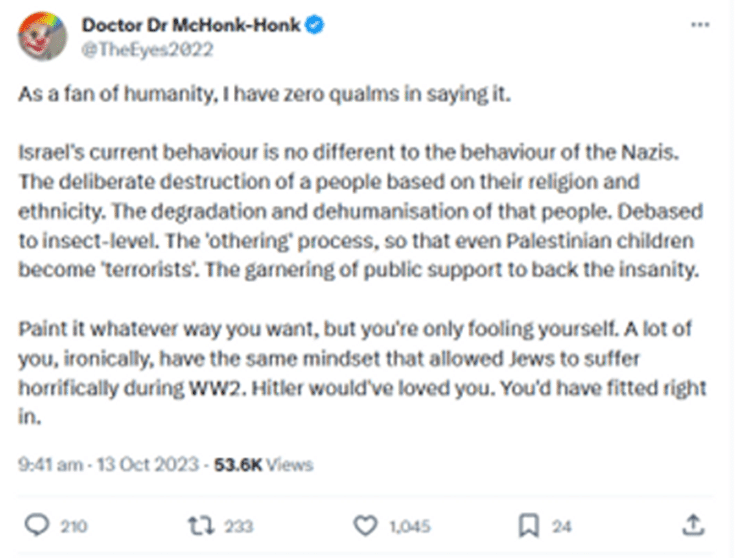Image resolution: width=750 pixels, height=558 pixels.
Task: View the 53.6K Views count
Action: (264, 464)
